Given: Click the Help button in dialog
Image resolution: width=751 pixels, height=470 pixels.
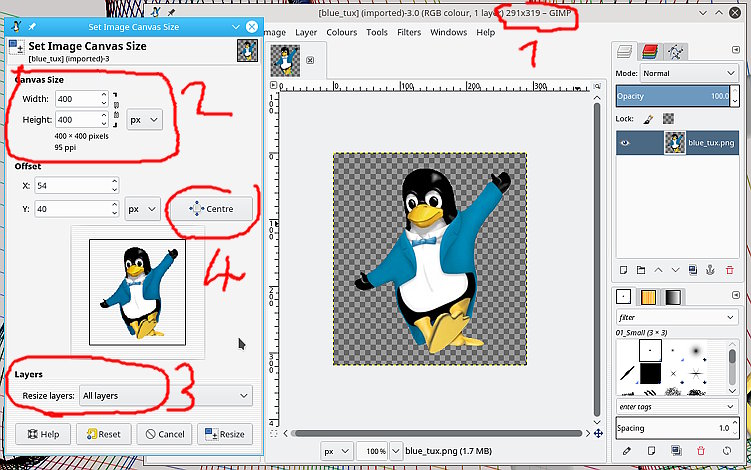Looking at the screenshot, I should coord(43,434).
